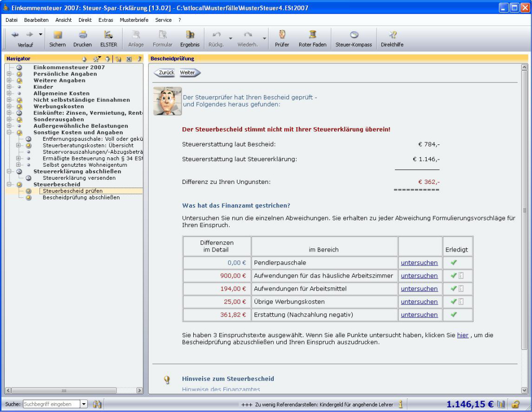Click the padlock icon in status bar

pyautogui.click(x=516, y=404)
